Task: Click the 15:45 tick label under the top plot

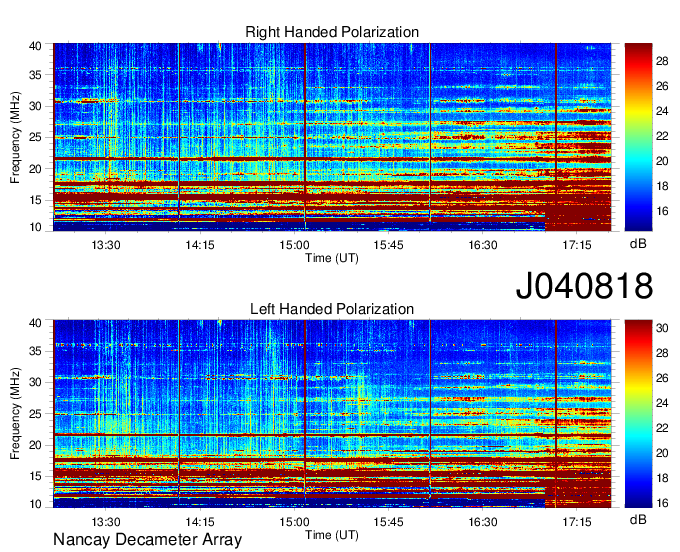Action: tap(388, 245)
